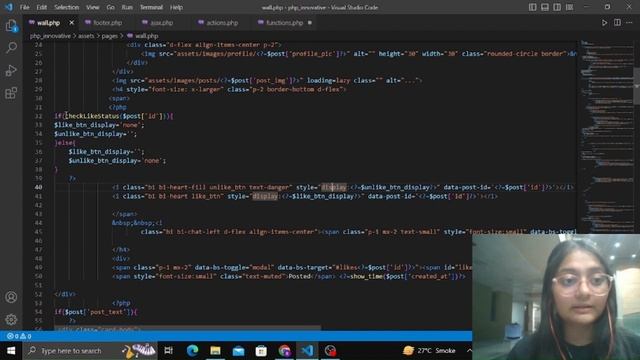Open Google Chrome from taskbar
The height and width of the screenshot is (360, 640).
coord(284,351)
